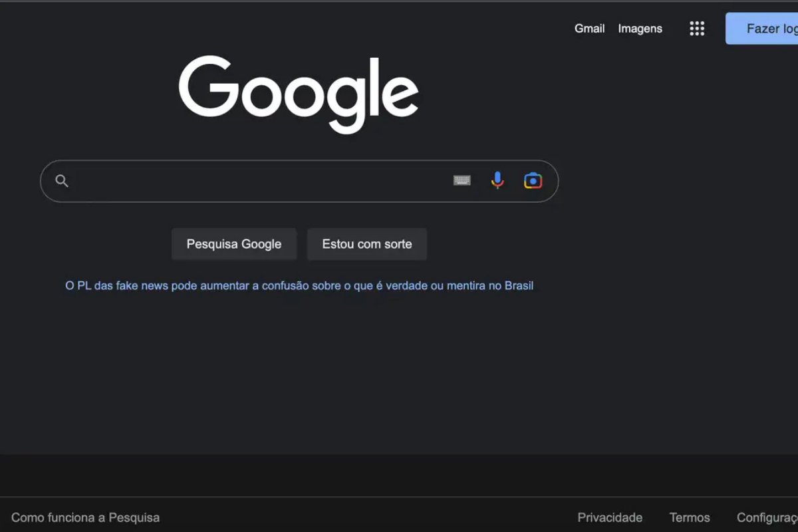The width and height of the screenshot is (798, 532).
Task: Open image search via the camera icon
Action: [533, 180]
